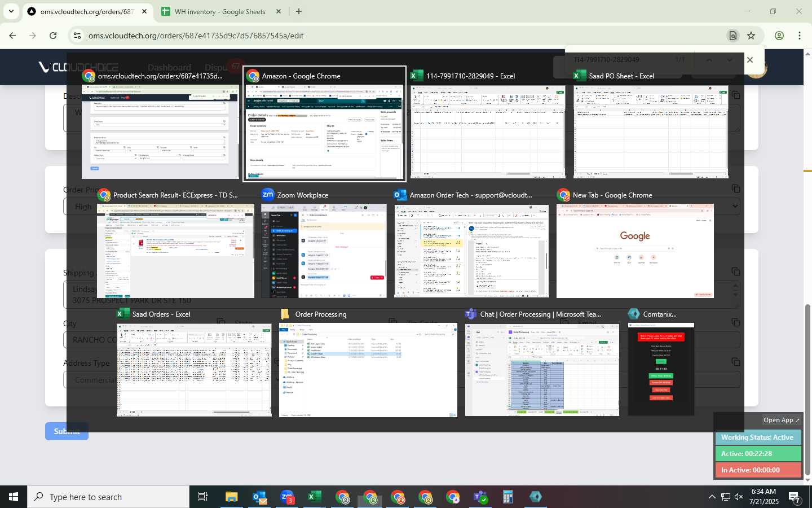The width and height of the screenshot is (812, 508).
Task: Click the In Active: 00:00:00 timer
Action: (x=757, y=470)
